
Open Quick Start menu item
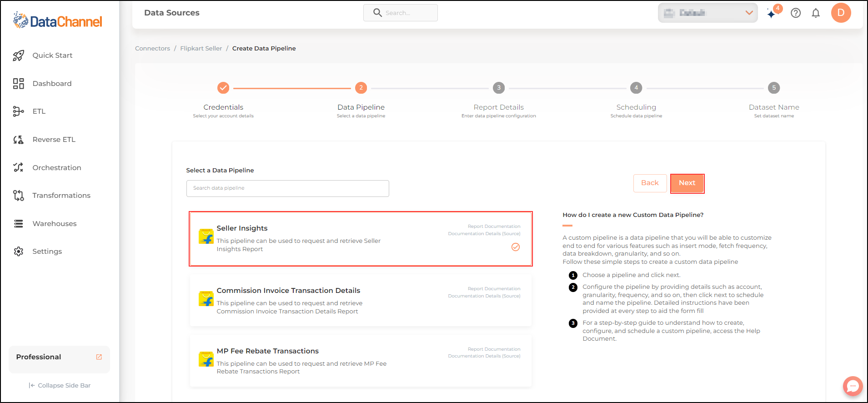pyautogui.click(x=52, y=55)
